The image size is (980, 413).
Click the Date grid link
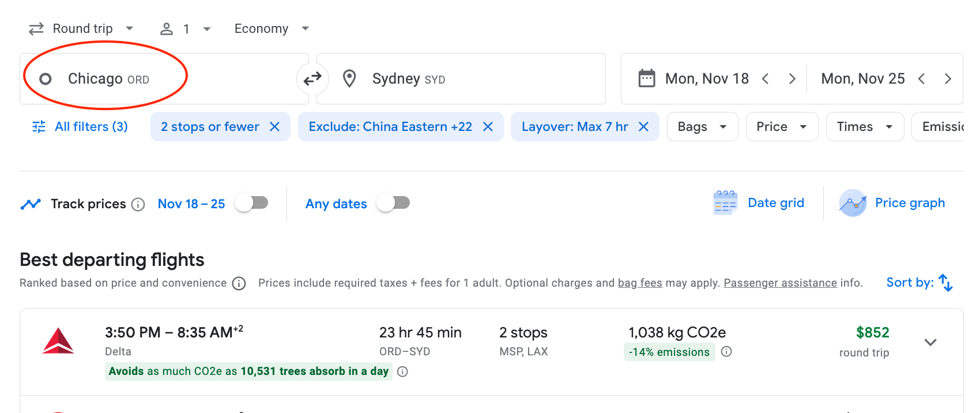776,203
